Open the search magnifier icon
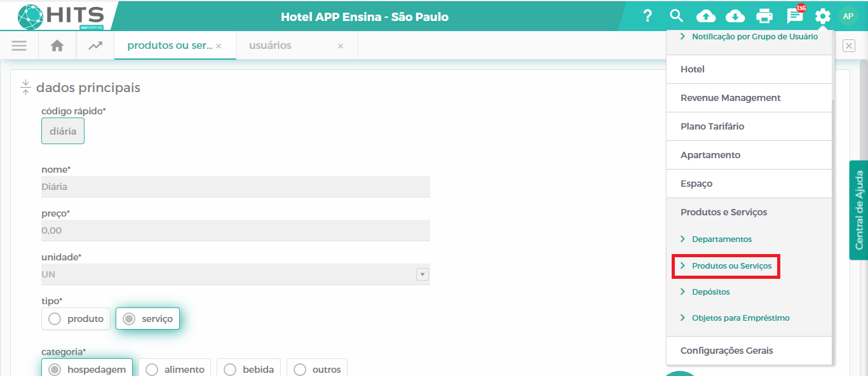Screen dimensions: 868x376 (x=676, y=16)
